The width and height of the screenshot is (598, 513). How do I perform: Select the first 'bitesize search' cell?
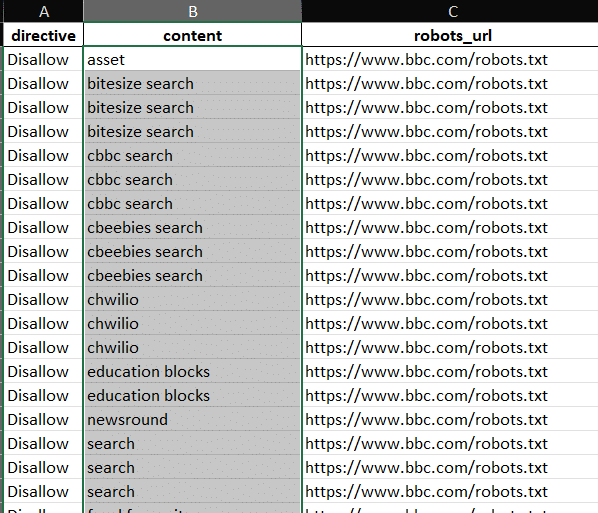[x=193, y=84]
